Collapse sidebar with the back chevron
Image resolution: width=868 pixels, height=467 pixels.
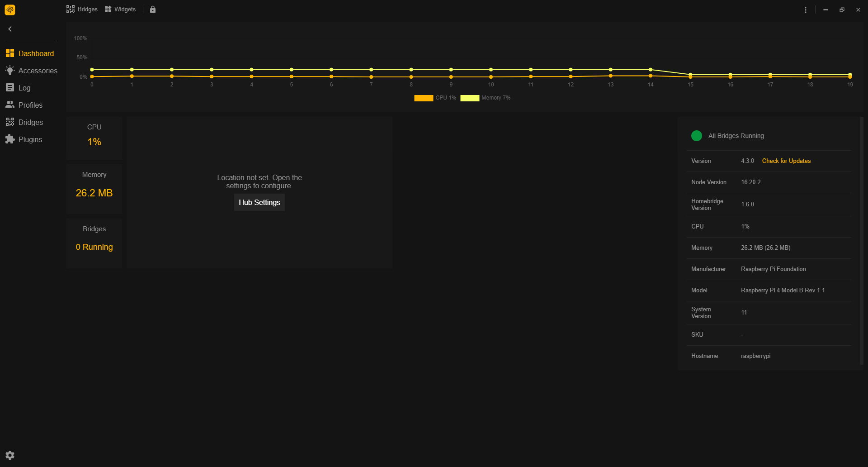[x=10, y=29]
